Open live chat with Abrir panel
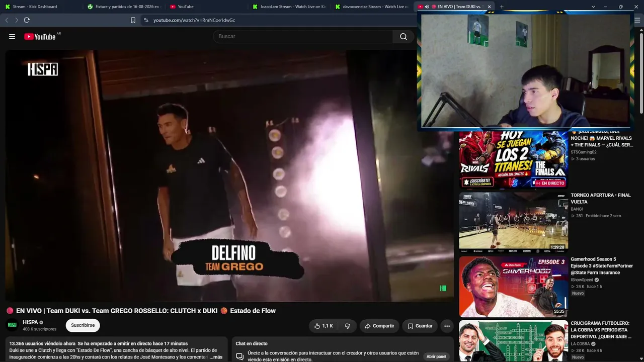The height and width of the screenshot is (362, 644). (x=436, y=356)
